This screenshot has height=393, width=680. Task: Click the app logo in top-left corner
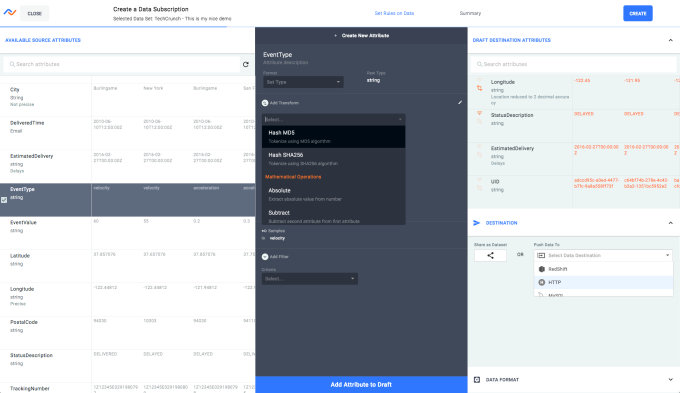coord(10,13)
